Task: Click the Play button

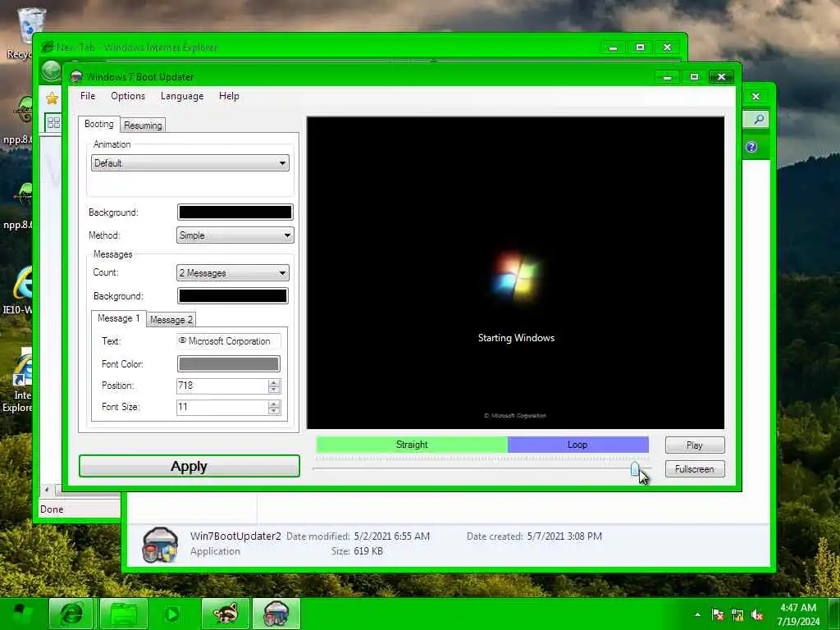Action: (695, 445)
